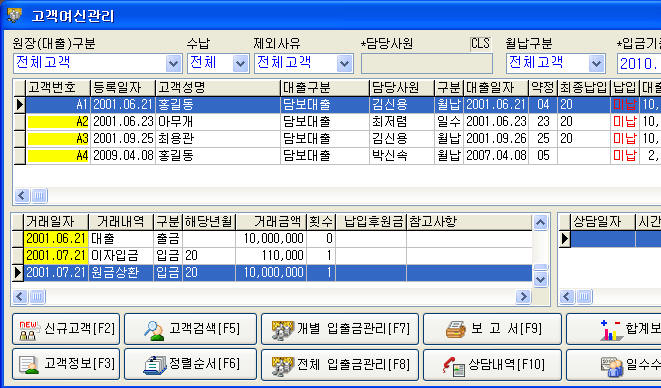This screenshot has width=661, height=388.
Task: Open 보 고 서[F9]
Action: pyautogui.click(x=492, y=329)
